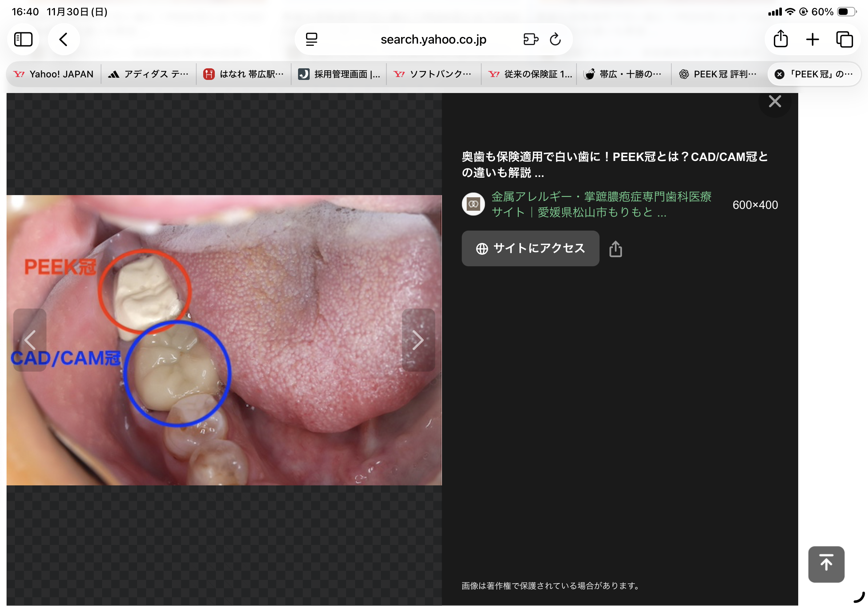
Task: Open the page menu reader icon
Action: pyautogui.click(x=311, y=39)
